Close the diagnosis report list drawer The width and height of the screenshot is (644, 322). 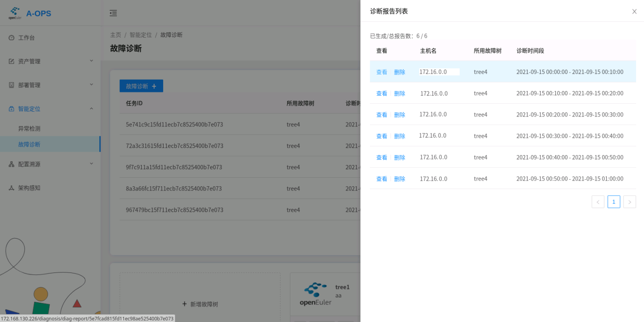634,11
